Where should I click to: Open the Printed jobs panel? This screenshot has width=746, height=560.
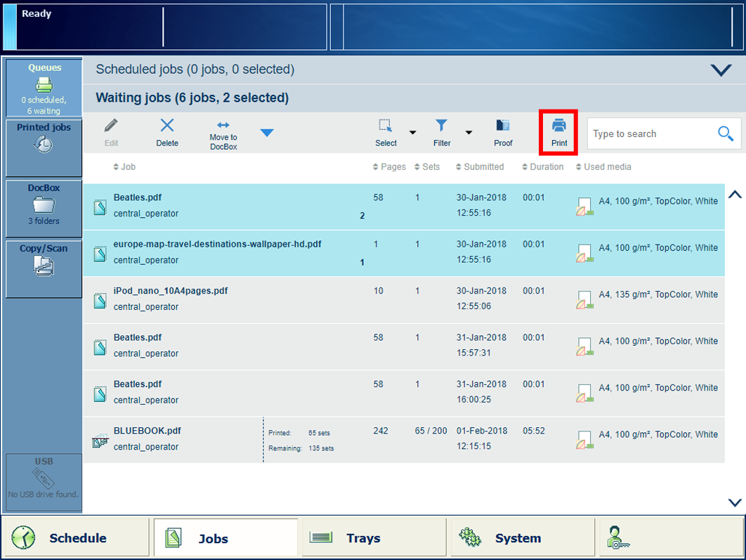coord(44,139)
